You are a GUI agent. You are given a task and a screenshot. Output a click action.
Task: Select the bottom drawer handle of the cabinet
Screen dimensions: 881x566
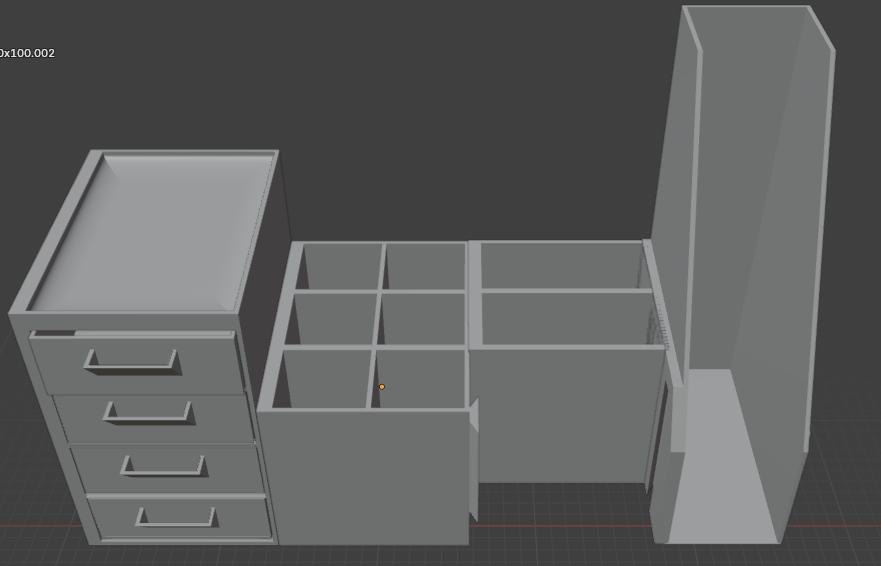coord(177,517)
